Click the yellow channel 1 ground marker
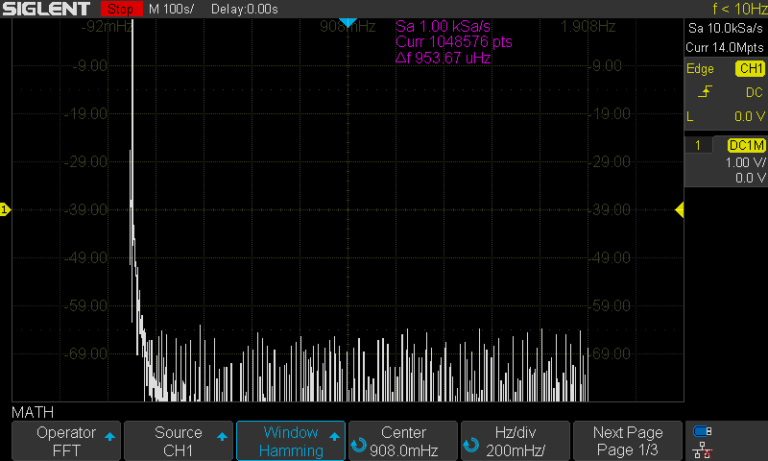 click(x=5, y=210)
